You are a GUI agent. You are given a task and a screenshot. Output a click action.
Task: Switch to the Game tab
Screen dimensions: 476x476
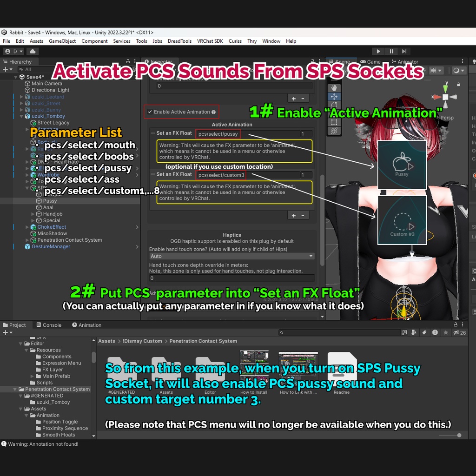tap(370, 62)
